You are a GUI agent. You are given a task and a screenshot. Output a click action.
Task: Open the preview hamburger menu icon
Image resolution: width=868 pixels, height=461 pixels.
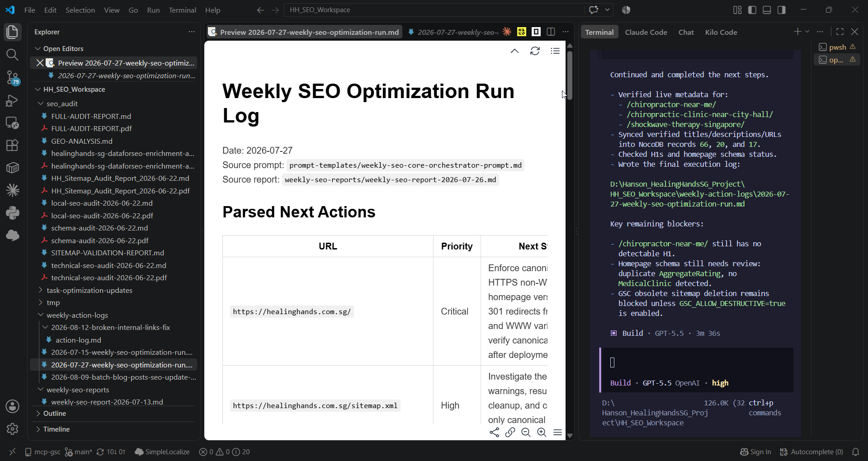(x=557, y=433)
